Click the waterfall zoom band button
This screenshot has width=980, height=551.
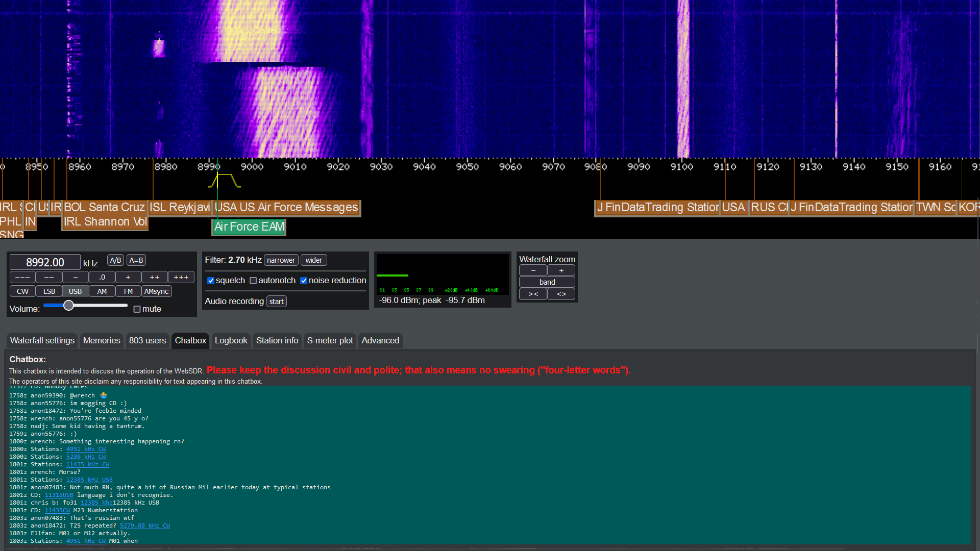(x=547, y=282)
